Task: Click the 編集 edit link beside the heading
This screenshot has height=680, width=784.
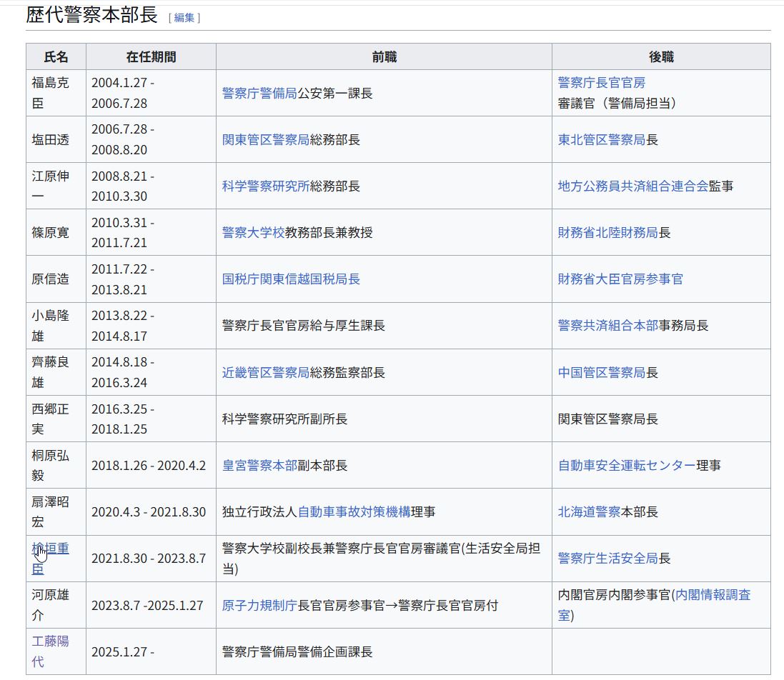Action: point(184,18)
